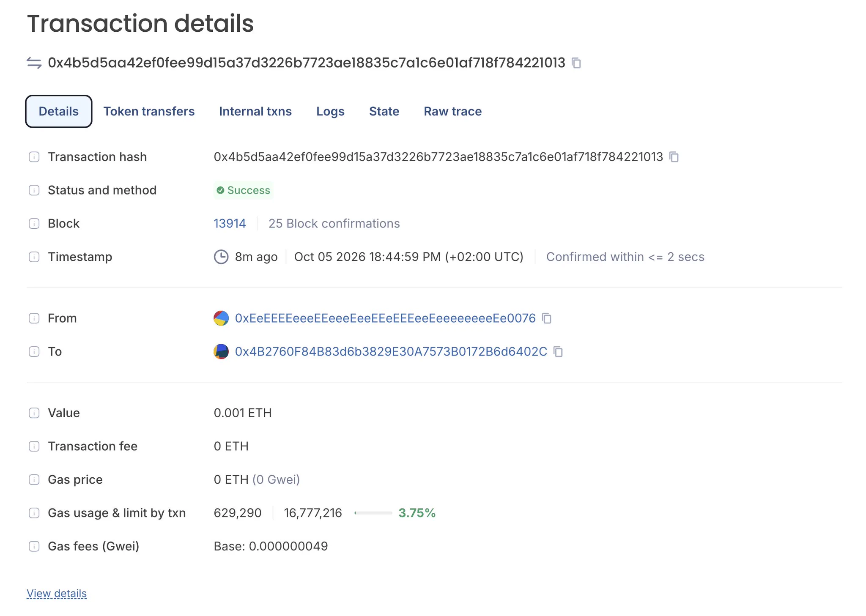Click the 16,777,216 gas limit value

coord(313,513)
